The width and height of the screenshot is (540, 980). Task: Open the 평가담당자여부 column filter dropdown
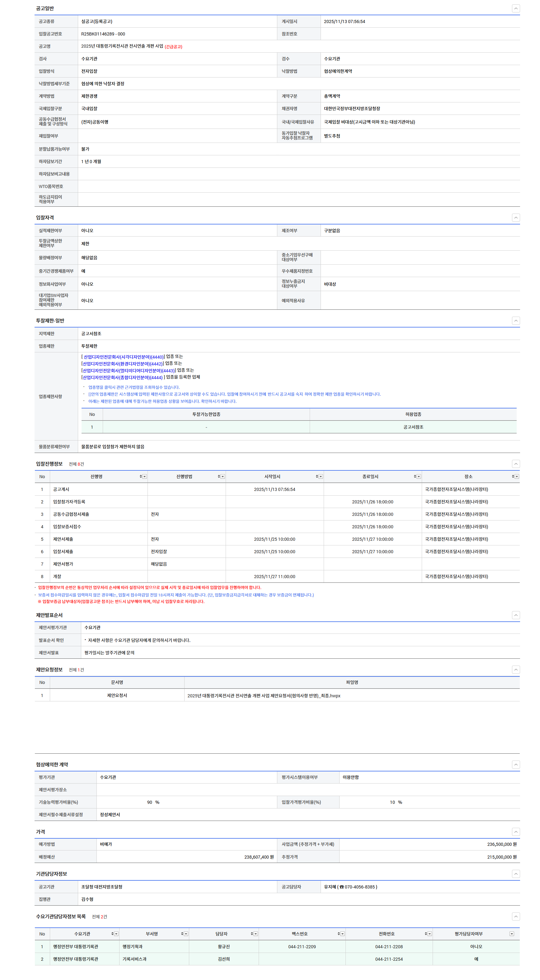point(511,934)
